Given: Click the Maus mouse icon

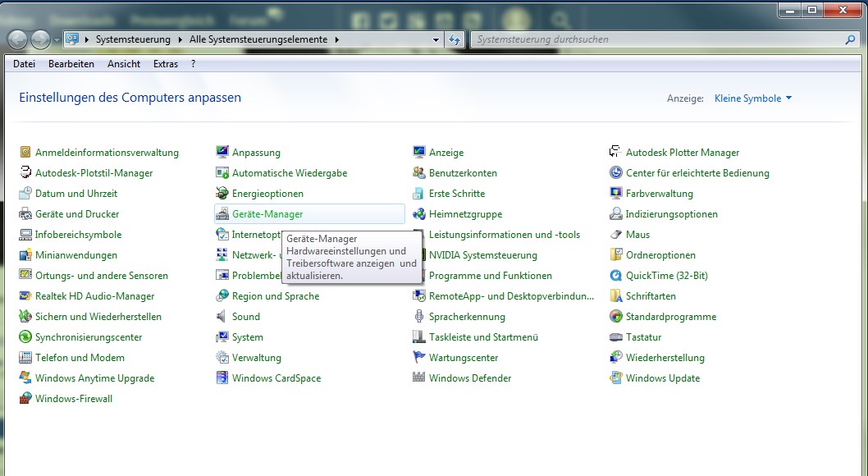Looking at the screenshot, I should pos(615,234).
